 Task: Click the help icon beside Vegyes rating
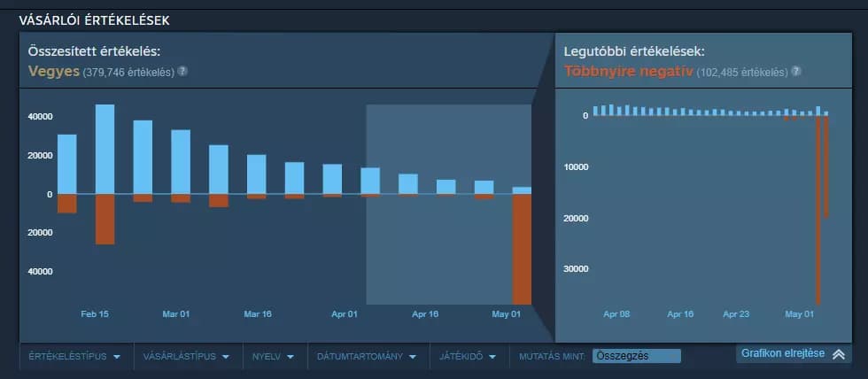(182, 72)
